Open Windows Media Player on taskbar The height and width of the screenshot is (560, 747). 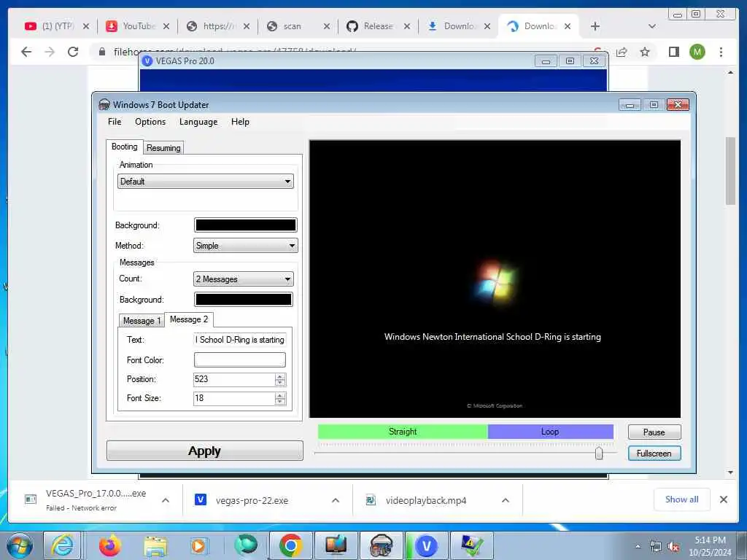point(198,545)
